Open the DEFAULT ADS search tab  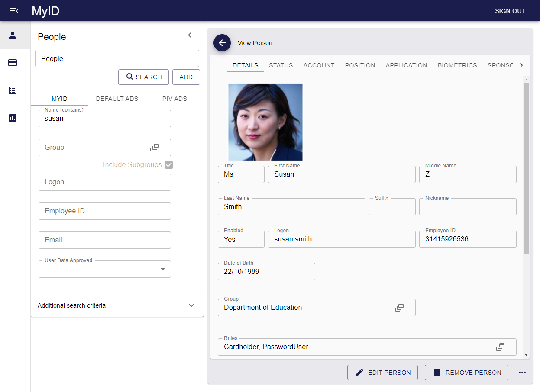[117, 99]
